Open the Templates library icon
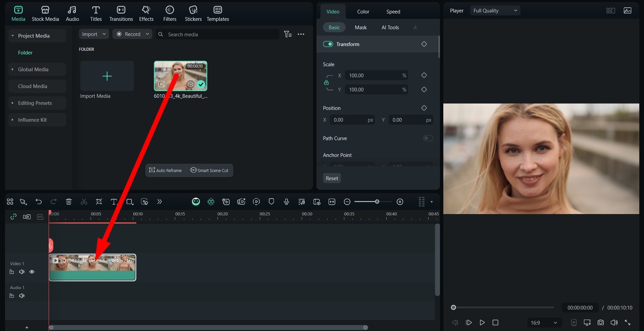Image resolution: width=644 pixels, height=331 pixels. [x=218, y=10]
